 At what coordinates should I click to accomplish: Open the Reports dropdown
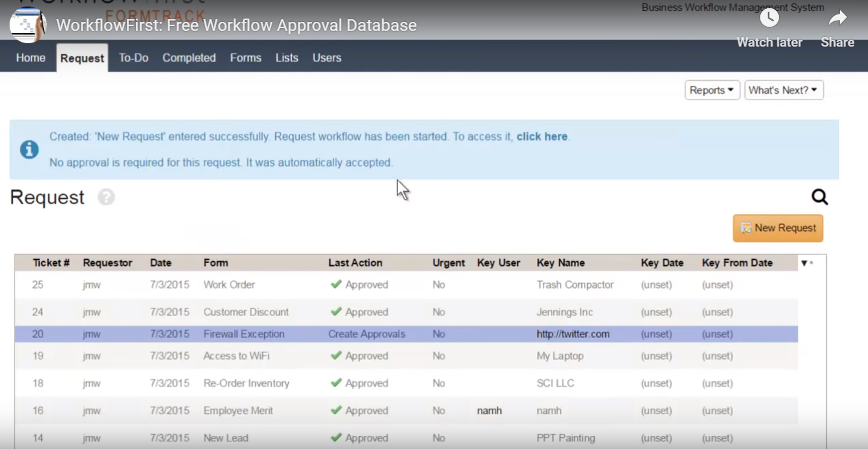[712, 90]
